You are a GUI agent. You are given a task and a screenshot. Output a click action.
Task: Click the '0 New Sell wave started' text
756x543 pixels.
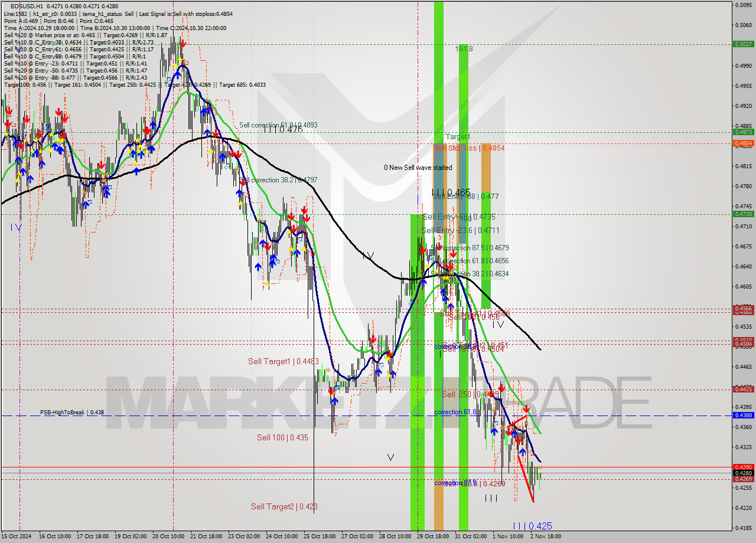[418, 168]
